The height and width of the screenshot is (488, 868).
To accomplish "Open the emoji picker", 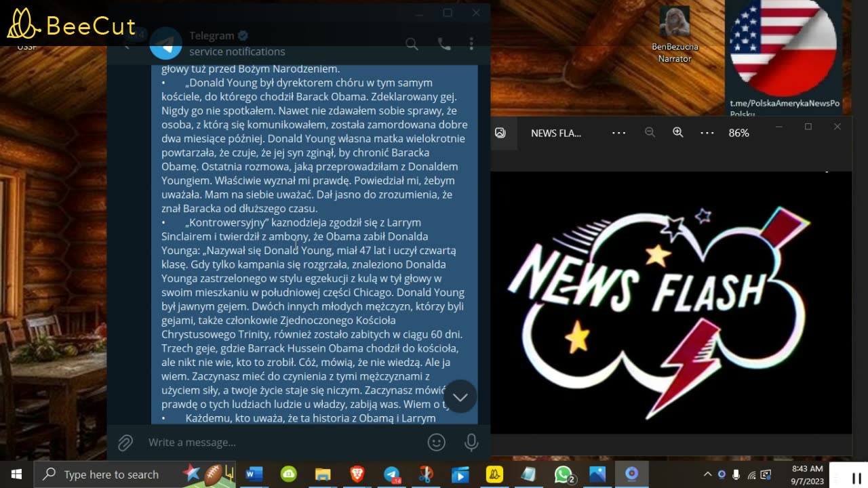I will point(437,443).
